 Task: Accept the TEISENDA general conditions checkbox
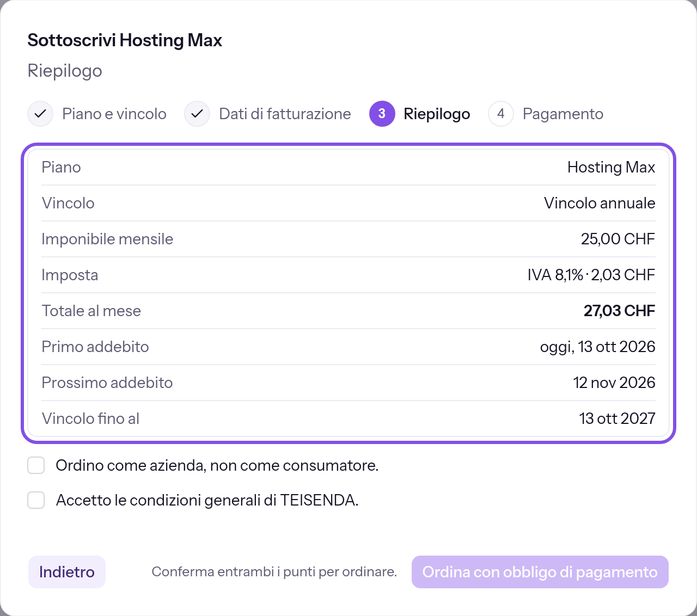[36, 500]
